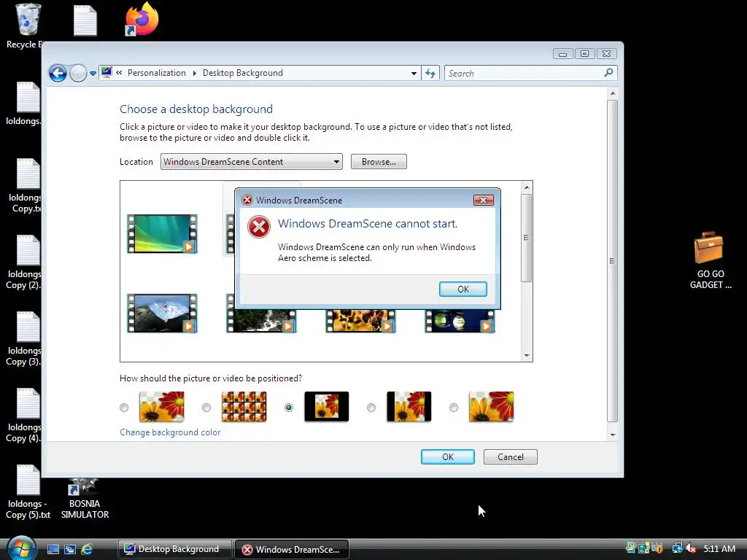The width and height of the screenshot is (747, 560).
Task: Click OK in the DreamScene error dialog
Action: (x=463, y=289)
